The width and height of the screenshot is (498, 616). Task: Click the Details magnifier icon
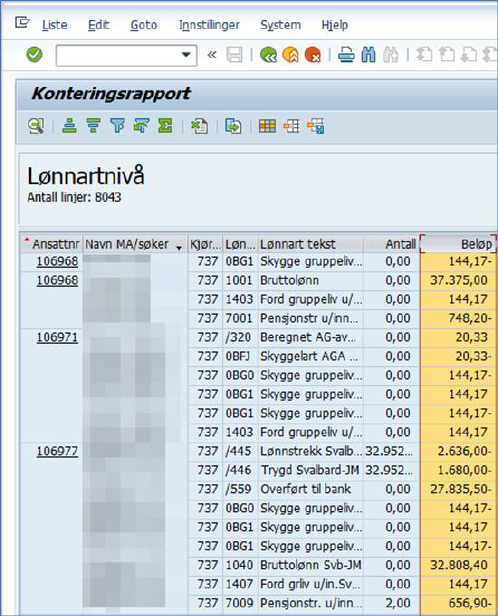pos(36,126)
